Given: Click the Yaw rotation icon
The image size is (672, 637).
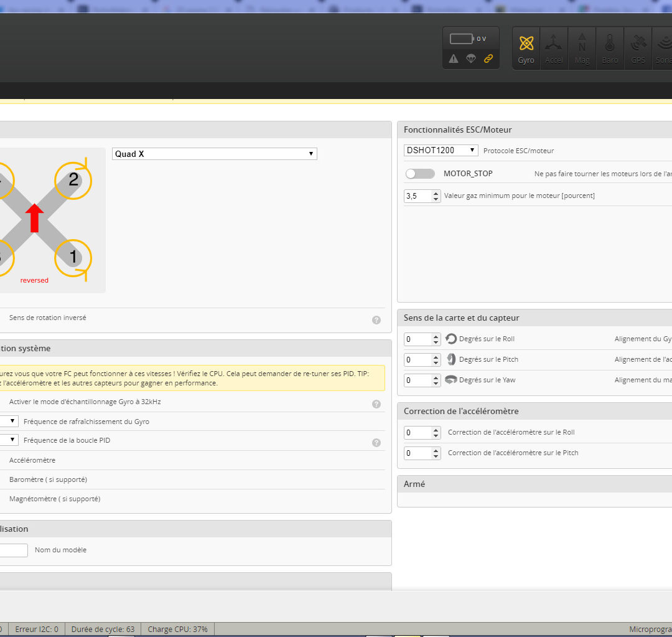Looking at the screenshot, I should pyautogui.click(x=451, y=380).
